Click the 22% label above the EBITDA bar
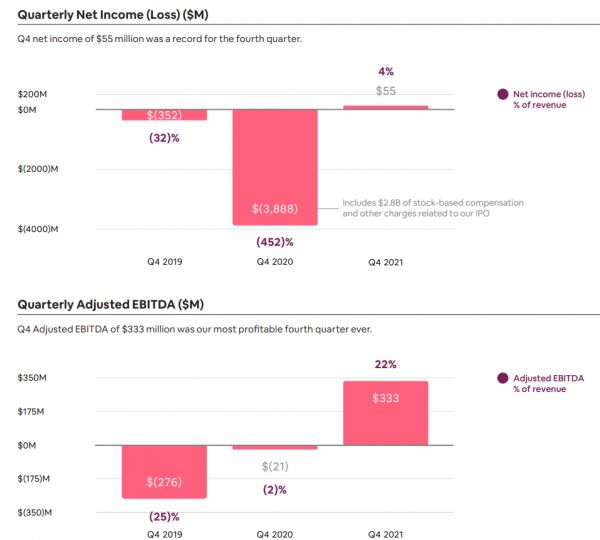This screenshot has width=600, height=540. pos(385,364)
